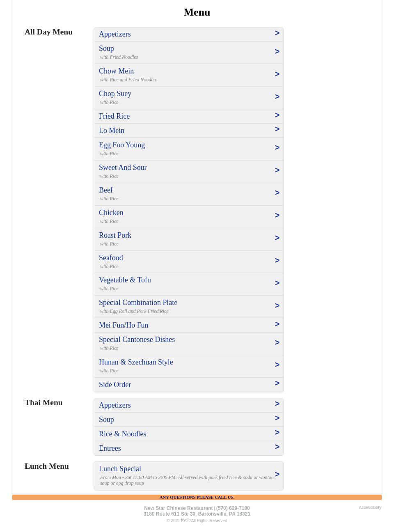The width and height of the screenshot is (394, 532).
Task: Click the arrow for Seafood category
Action: (x=277, y=261)
